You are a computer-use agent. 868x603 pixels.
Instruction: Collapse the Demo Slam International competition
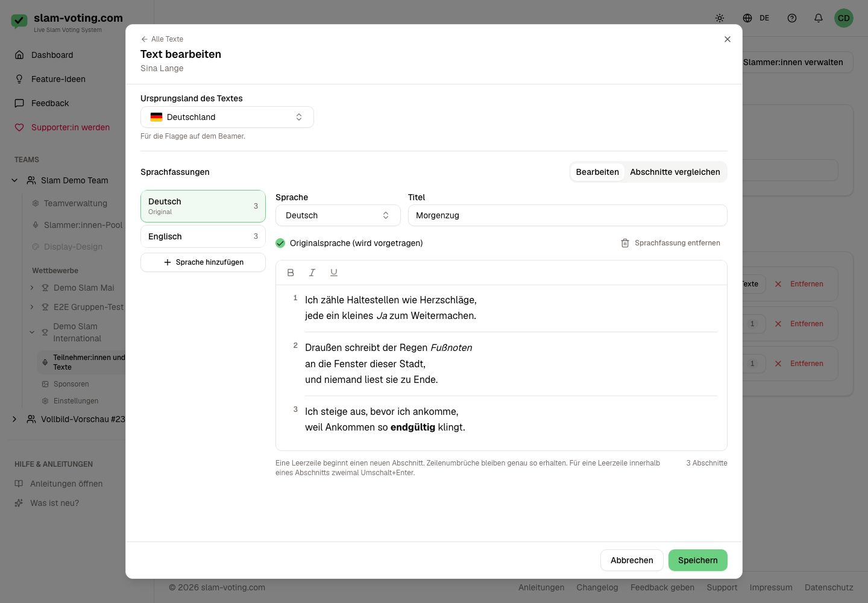click(32, 332)
